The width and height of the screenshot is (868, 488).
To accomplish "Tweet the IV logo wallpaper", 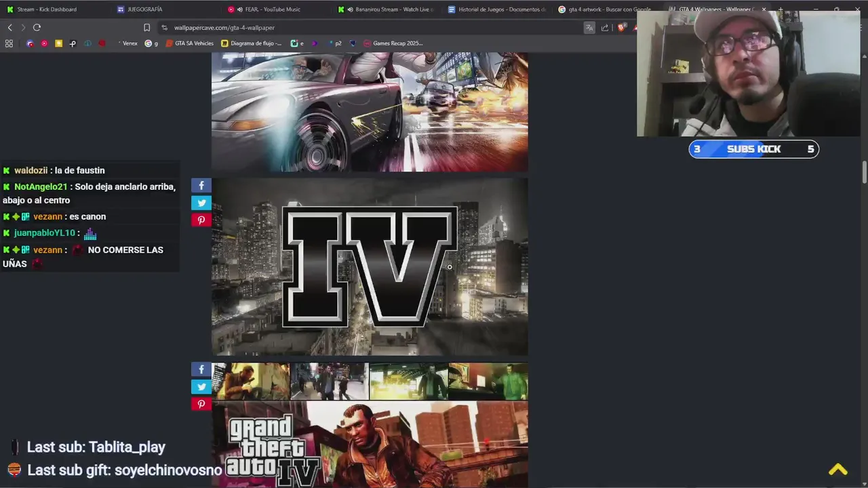I will [x=201, y=203].
